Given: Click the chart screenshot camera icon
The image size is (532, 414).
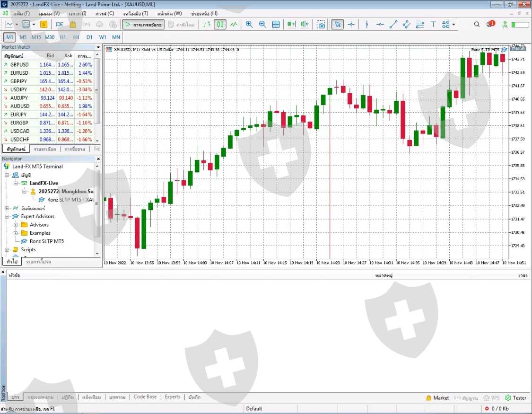Looking at the screenshot, I should [x=321, y=25].
